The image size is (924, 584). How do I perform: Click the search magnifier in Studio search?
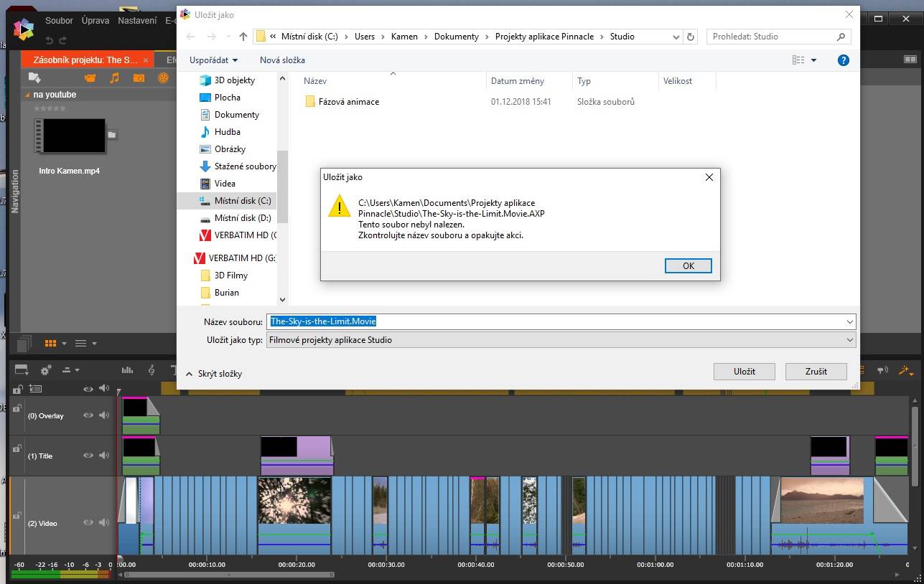click(x=841, y=37)
